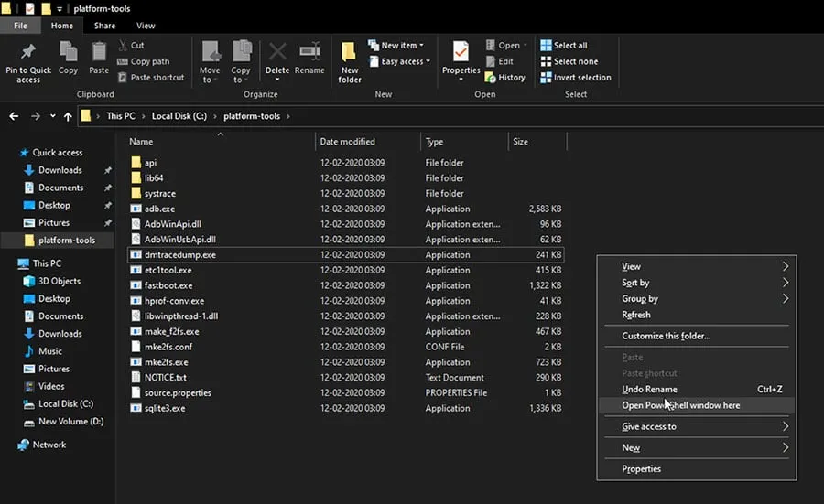
Task: Click the Copy icon in Clipboard group
Action: pos(68,53)
